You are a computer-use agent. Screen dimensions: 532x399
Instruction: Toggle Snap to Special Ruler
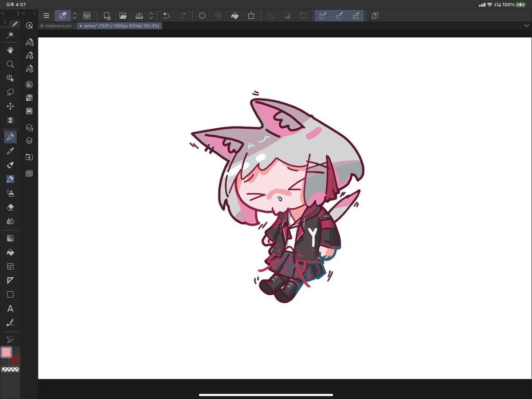click(339, 16)
